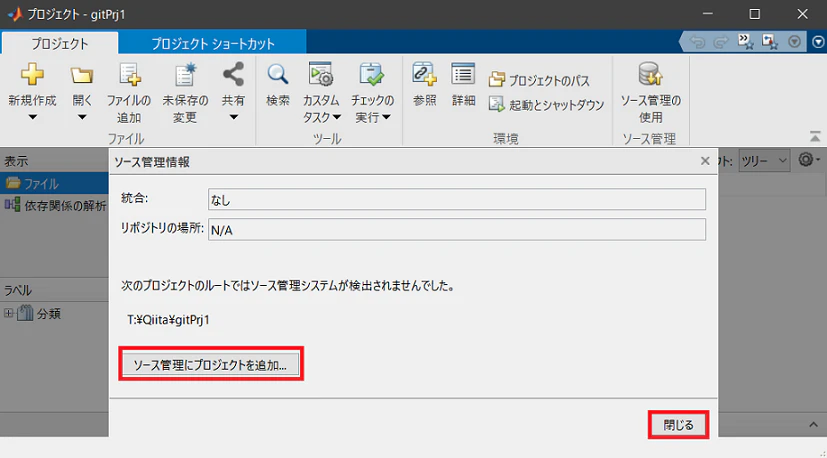Open プロジェクトのパス settings
Viewport: 827px width, 458px height.
[x=538, y=80]
